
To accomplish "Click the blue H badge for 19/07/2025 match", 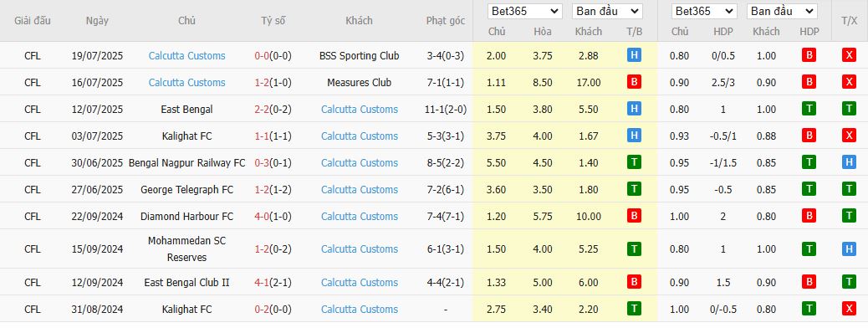I will point(634,55).
